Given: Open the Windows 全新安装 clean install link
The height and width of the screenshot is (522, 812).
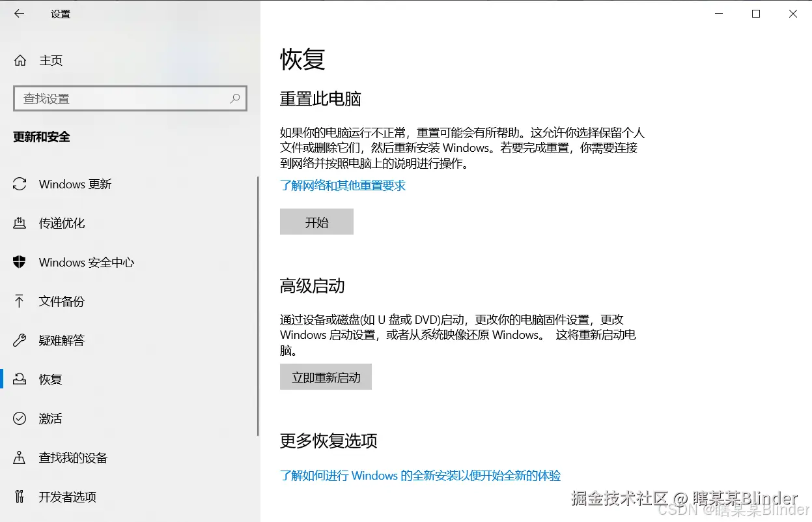Looking at the screenshot, I should click(x=420, y=476).
